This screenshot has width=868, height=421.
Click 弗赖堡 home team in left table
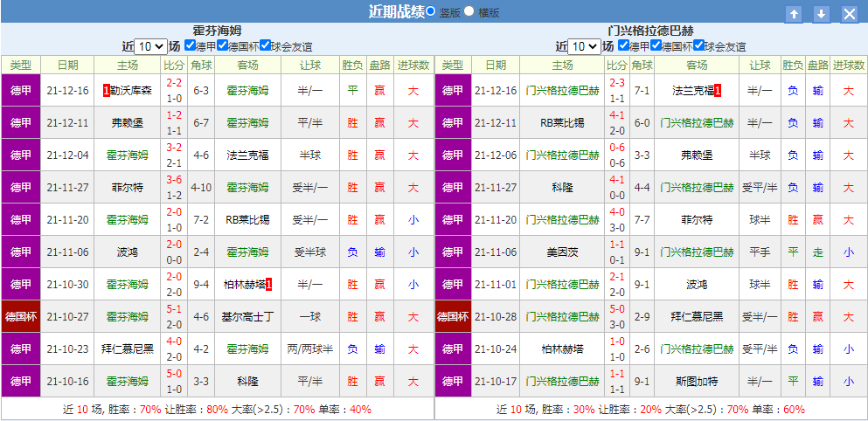[128, 123]
